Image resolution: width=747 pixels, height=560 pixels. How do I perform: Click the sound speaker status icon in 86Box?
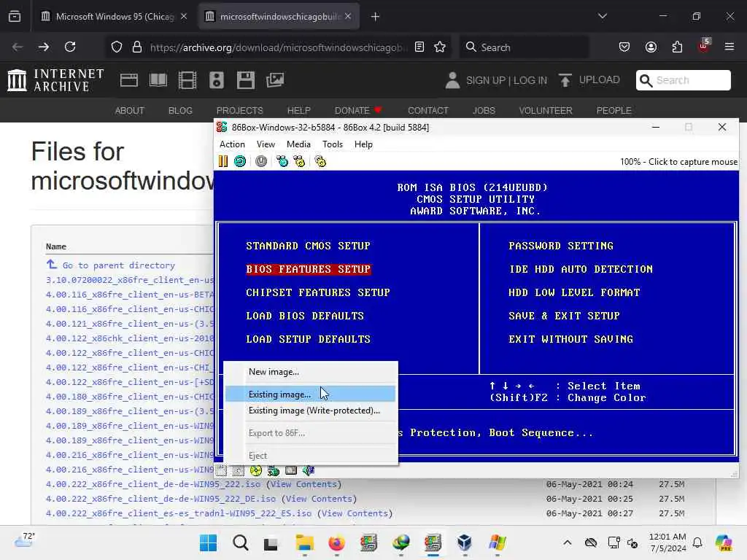click(309, 470)
